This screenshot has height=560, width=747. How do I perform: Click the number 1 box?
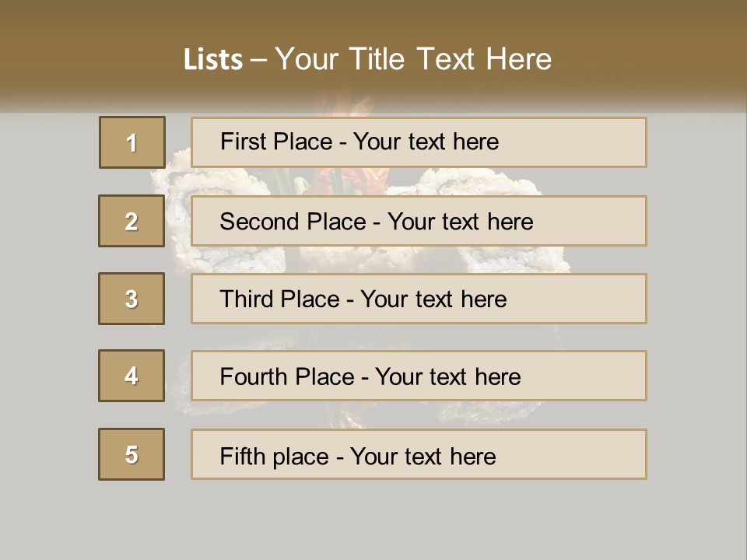[132, 142]
